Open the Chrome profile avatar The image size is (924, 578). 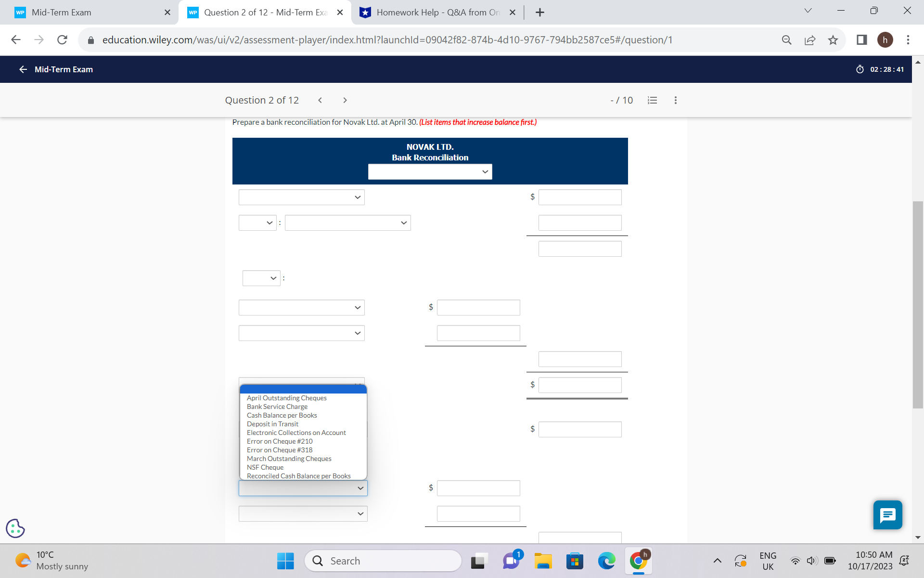pyautogui.click(x=886, y=40)
